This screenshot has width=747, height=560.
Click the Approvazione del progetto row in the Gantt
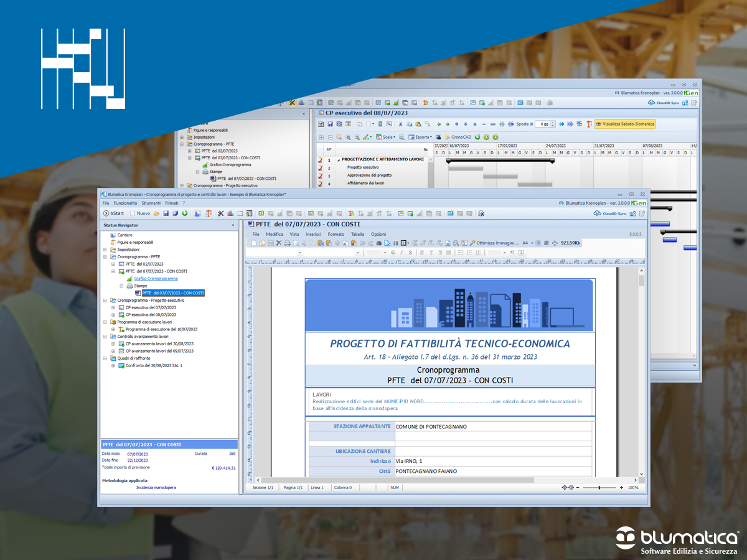point(369,176)
